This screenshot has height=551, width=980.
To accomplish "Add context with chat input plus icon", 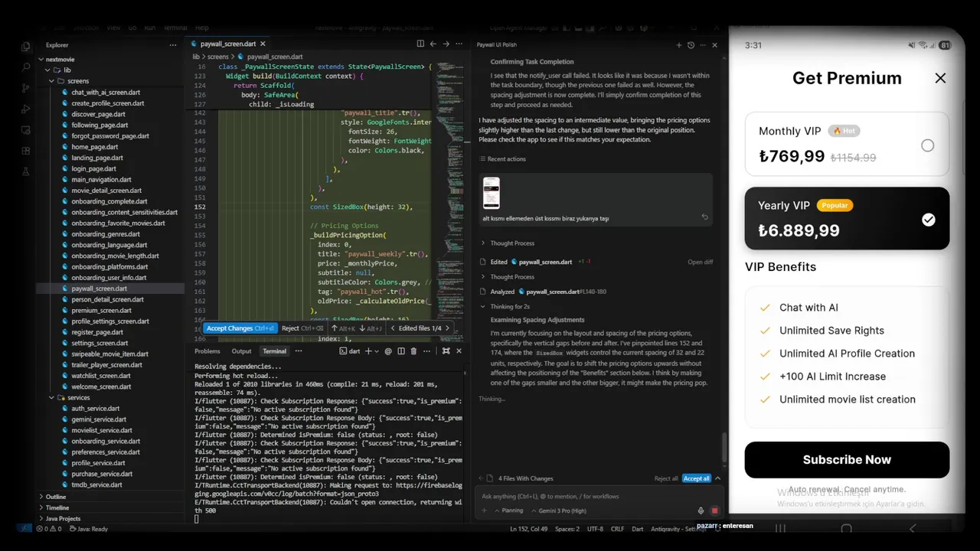I will tap(485, 510).
